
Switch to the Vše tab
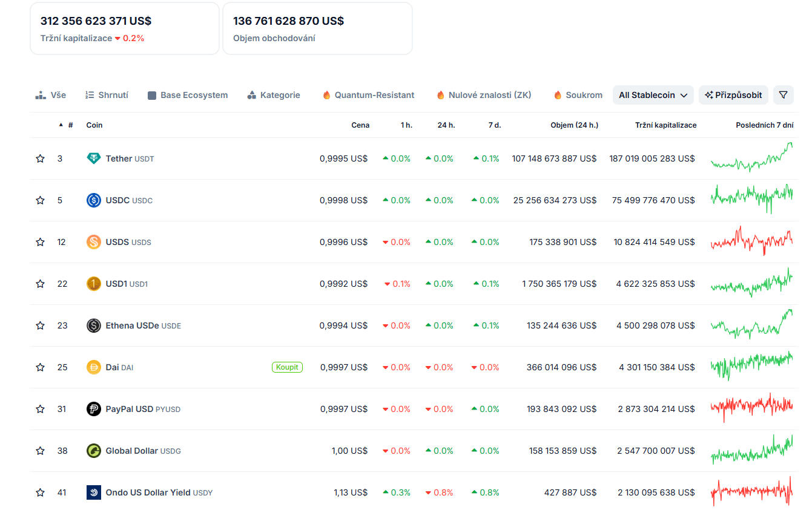pyautogui.click(x=51, y=95)
